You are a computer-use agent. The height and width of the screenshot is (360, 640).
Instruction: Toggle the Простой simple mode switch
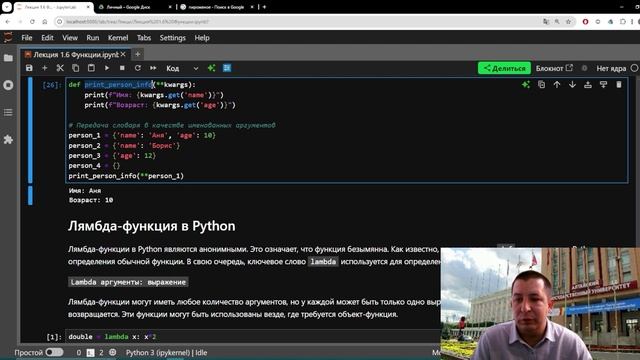54,352
